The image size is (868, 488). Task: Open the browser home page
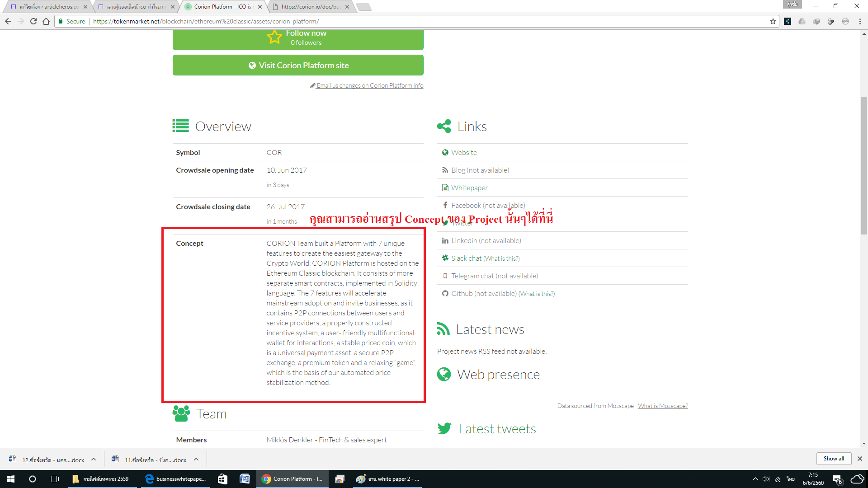46,21
